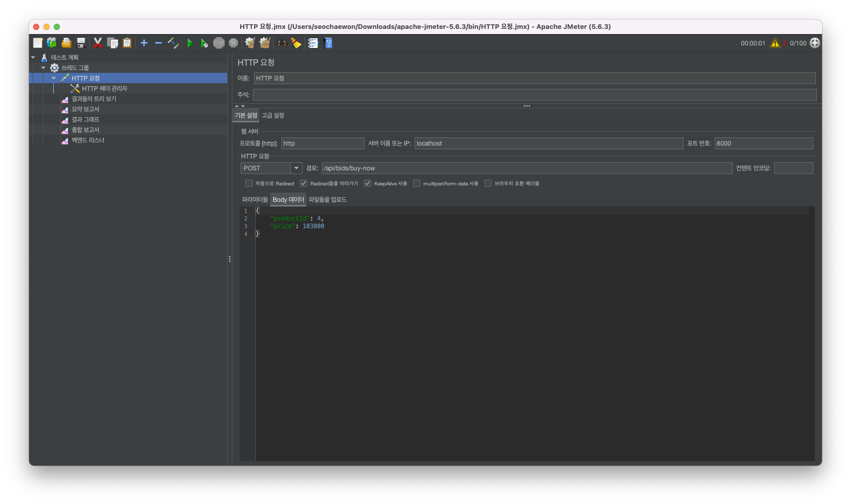
Task: Collapse all tree nodes minus icon
Action: coord(159,43)
